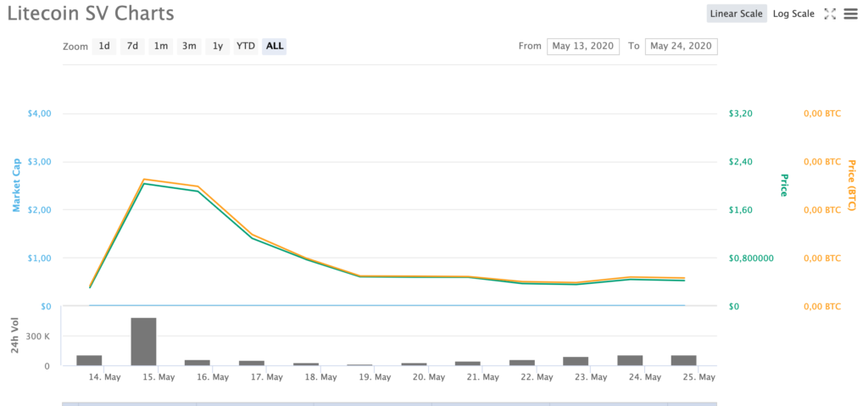
Task: Click the Litecoin SV Charts heading
Action: 90,14
